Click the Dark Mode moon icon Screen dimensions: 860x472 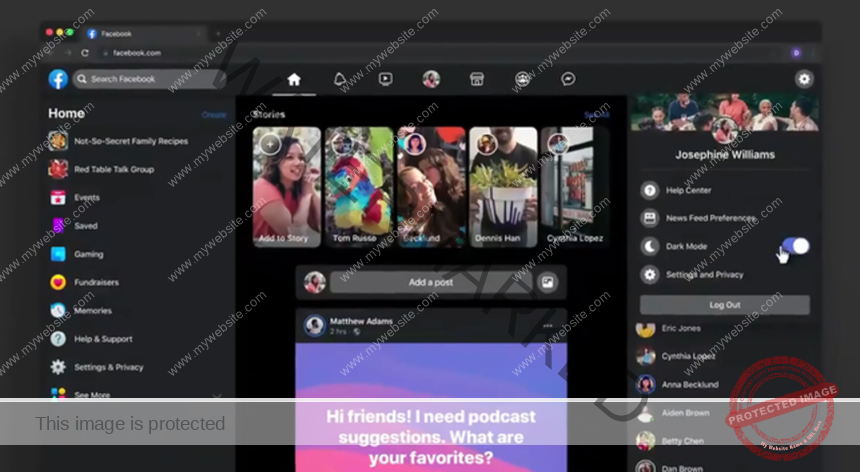pyautogui.click(x=650, y=246)
